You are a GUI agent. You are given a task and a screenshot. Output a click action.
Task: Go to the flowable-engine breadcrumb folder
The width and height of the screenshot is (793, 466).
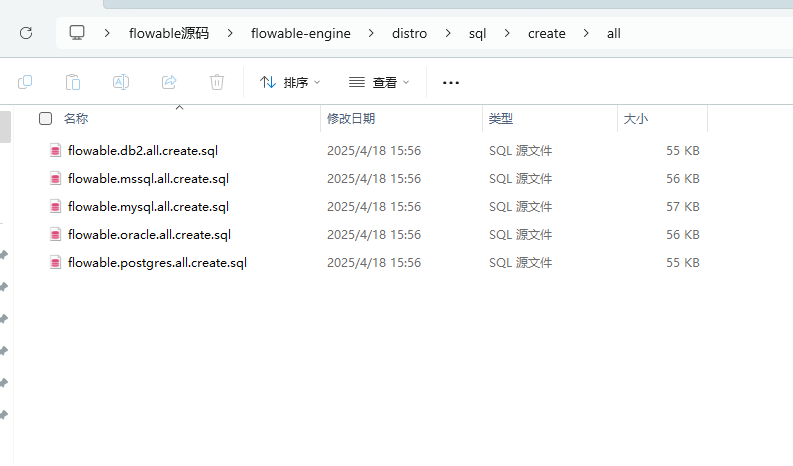300,33
